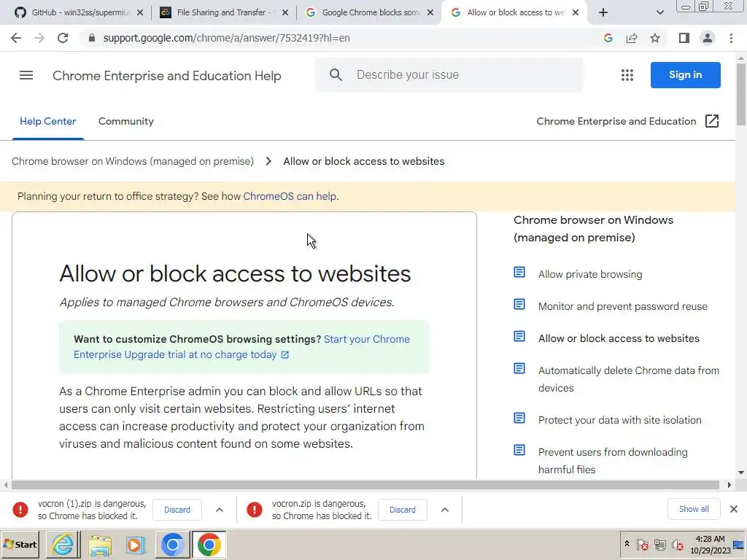Open the ChromeOS can help link

290,196
